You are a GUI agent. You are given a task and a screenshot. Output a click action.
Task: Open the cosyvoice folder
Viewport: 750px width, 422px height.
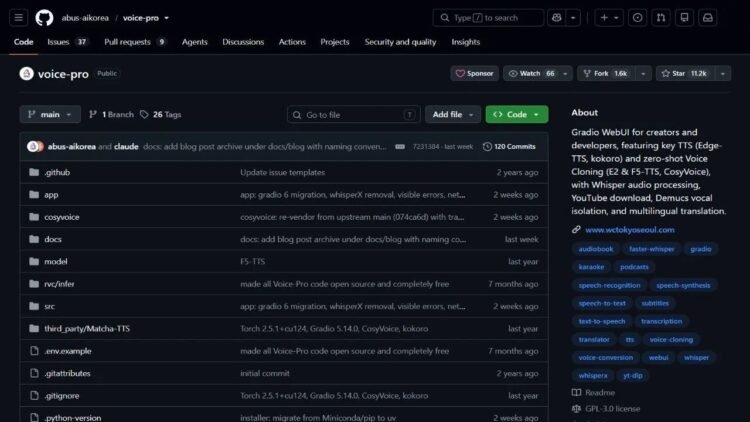(x=62, y=217)
